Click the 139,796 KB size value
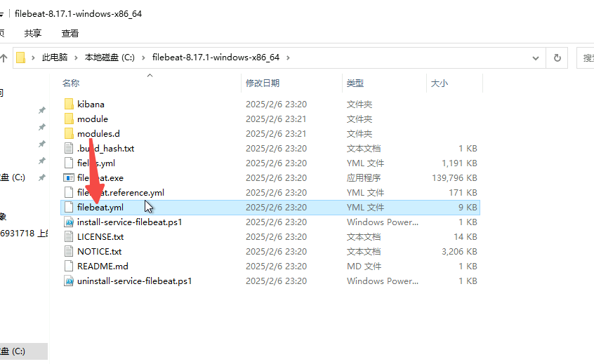Image resolution: width=594 pixels, height=364 pixels. [x=454, y=178]
